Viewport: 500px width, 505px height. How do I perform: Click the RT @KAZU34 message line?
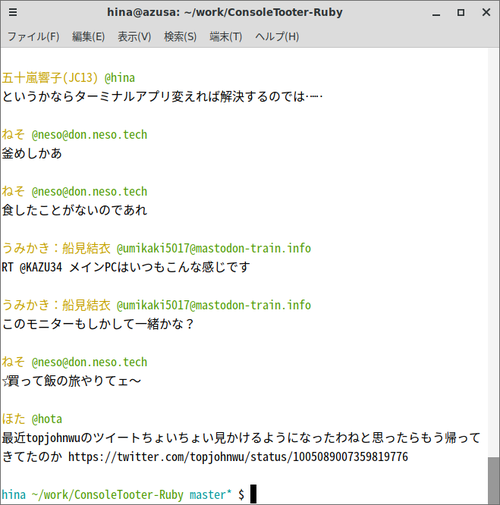pyautogui.click(x=126, y=267)
